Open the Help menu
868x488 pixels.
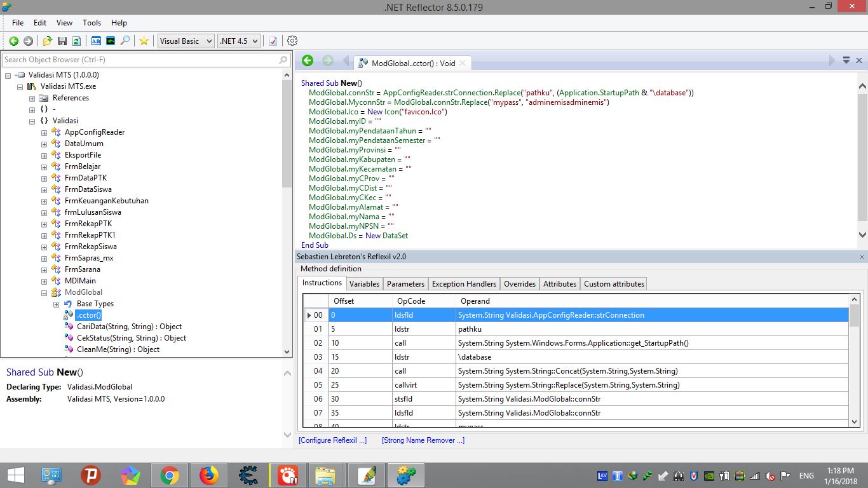pyautogui.click(x=119, y=22)
